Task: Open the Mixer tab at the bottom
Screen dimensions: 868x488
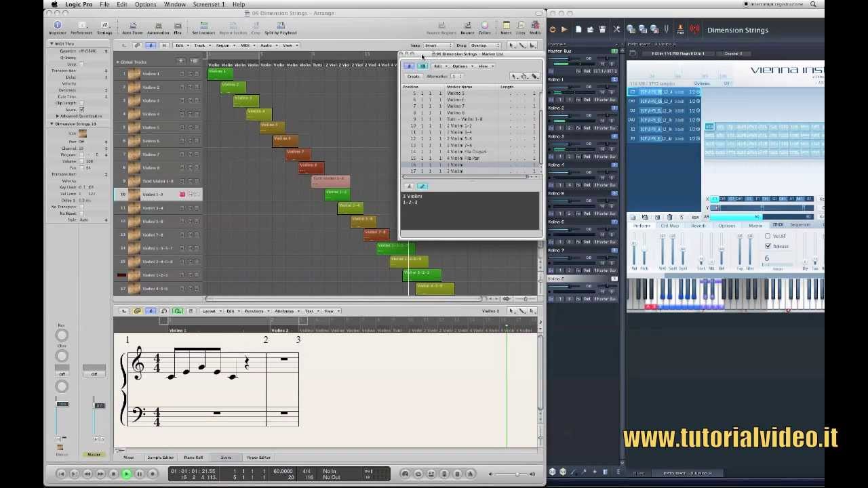Action: point(129,457)
